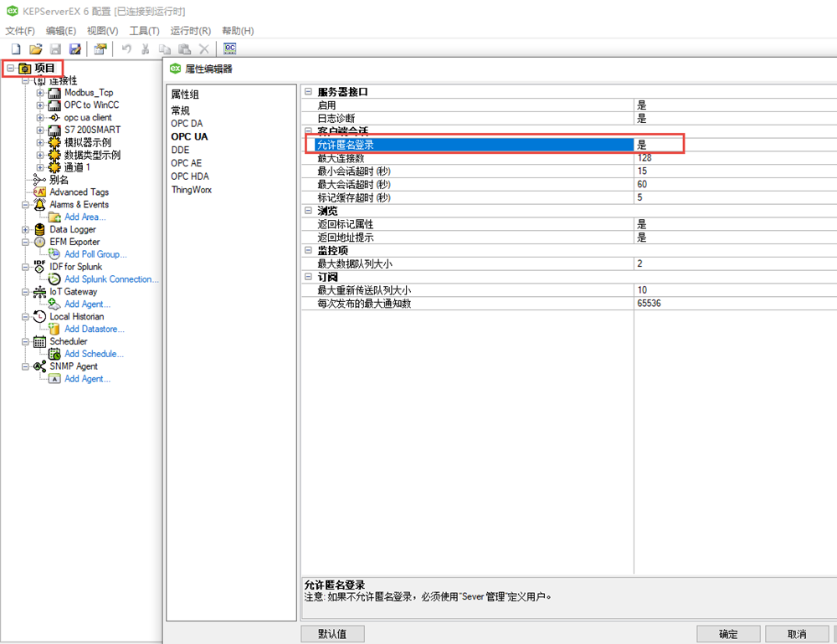Expand the Modbus_Tcp channel node
The height and width of the screenshot is (644, 837).
click(x=40, y=93)
